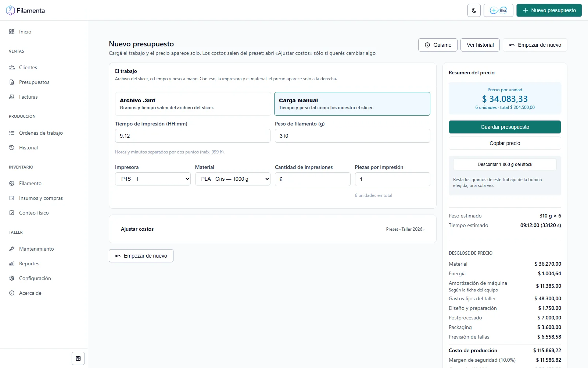Viewport: 588px width, 368px height.
Task: Click the Filamenta logo icon
Action: tap(10, 10)
